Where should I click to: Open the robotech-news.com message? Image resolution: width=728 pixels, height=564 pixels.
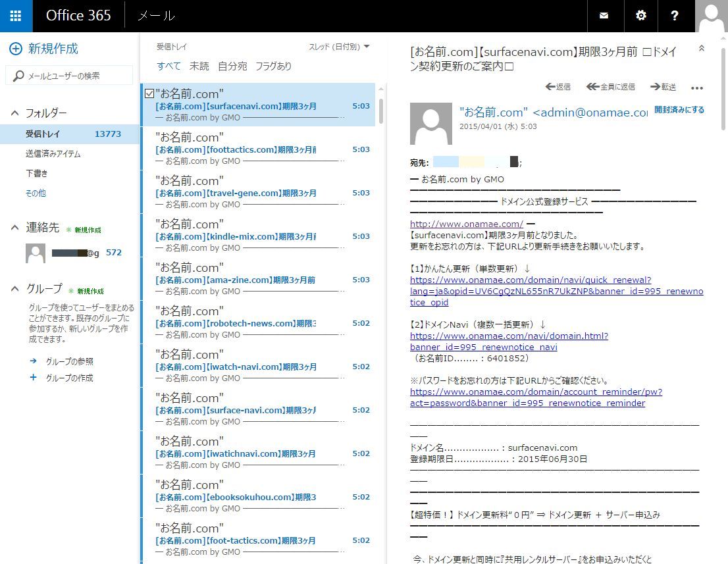[x=258, y=322]
